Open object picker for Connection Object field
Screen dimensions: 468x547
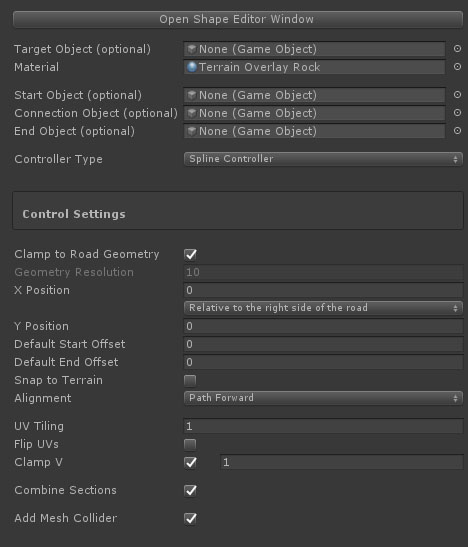457,113
